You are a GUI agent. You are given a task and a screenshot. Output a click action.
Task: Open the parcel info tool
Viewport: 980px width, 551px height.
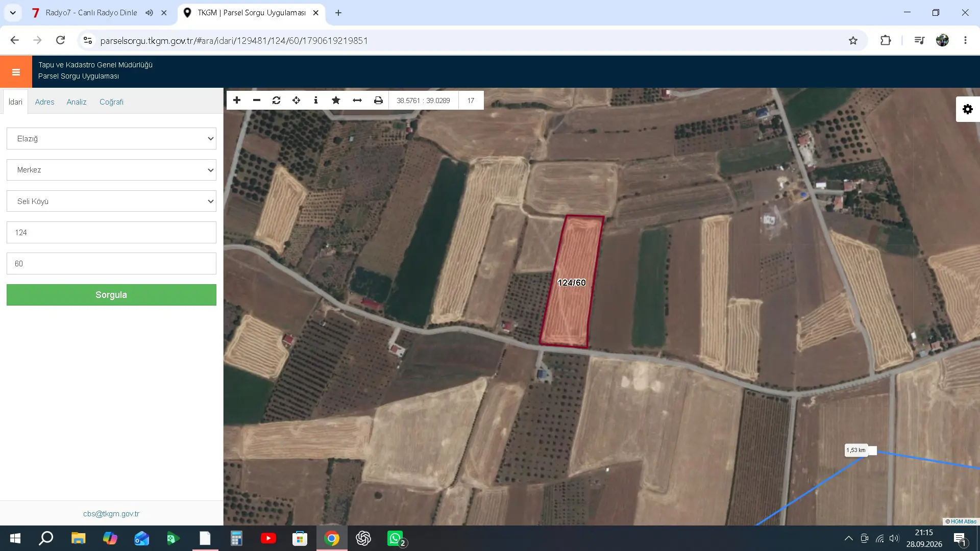tap(316, 101)
